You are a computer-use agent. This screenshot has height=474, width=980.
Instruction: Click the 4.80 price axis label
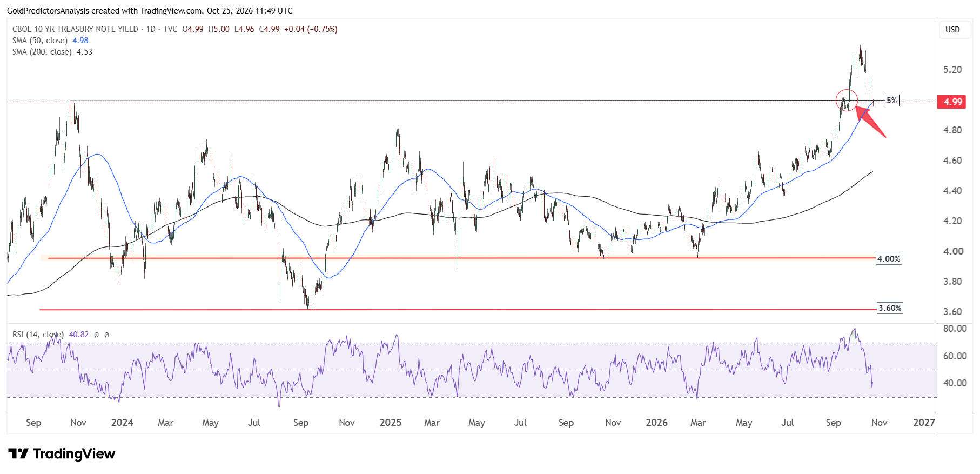click(x=952, y=130)
